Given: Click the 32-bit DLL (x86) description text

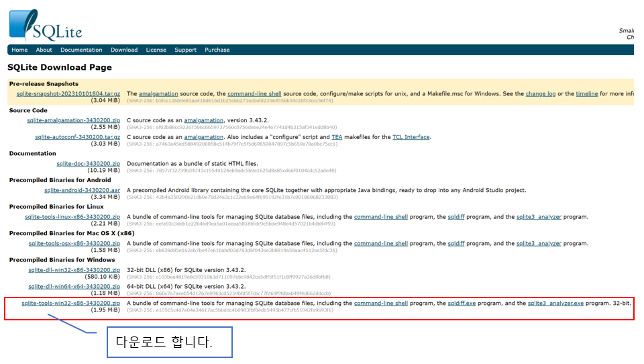Looking at the screenshot, I should (186, 270).
